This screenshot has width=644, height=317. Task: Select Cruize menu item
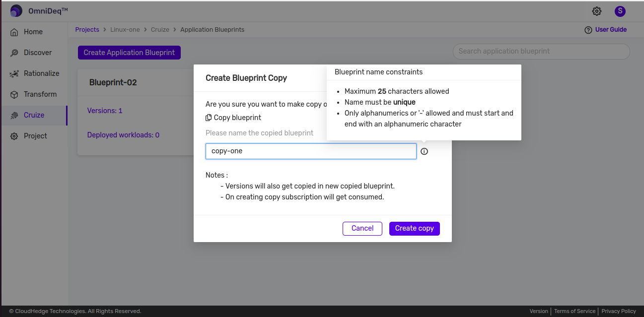point(34,115)
